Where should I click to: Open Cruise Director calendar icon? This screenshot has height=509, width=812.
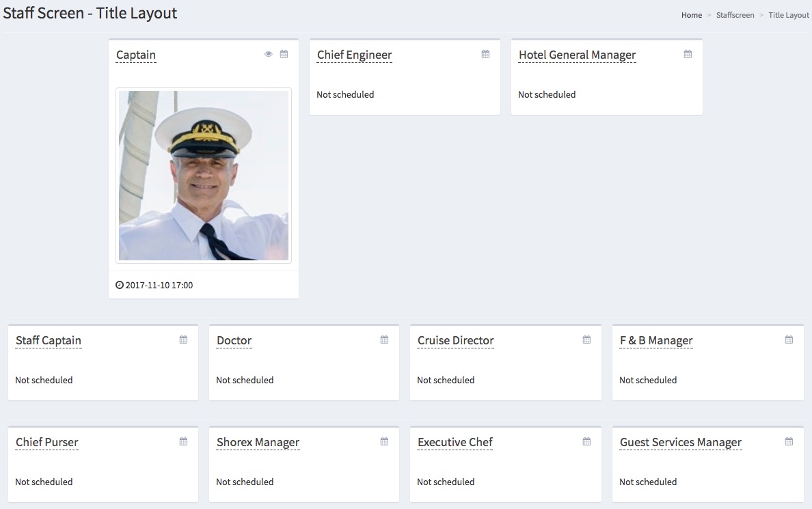(x=586, y=340)
